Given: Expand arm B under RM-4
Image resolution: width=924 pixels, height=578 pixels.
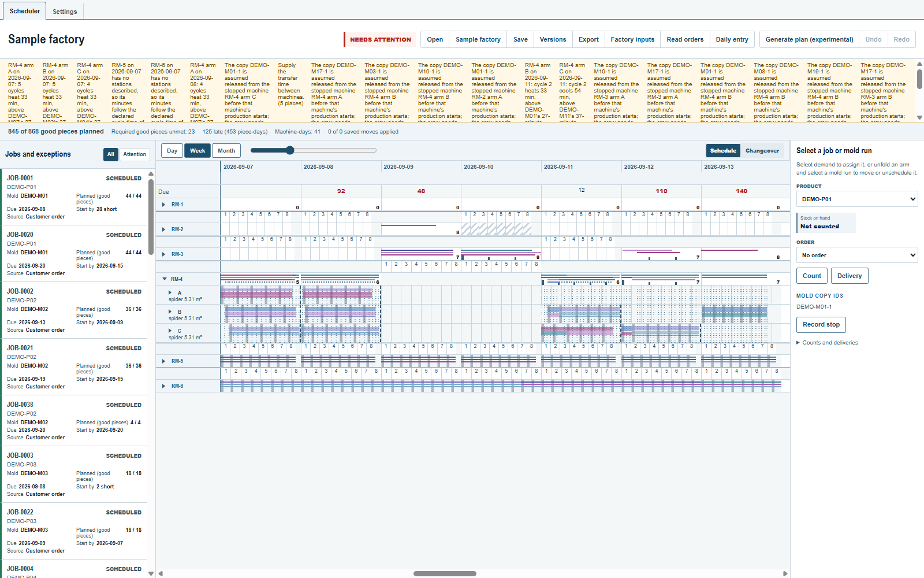Looking at the screenshot, I should pyautogui.click(x=170, y=312).
